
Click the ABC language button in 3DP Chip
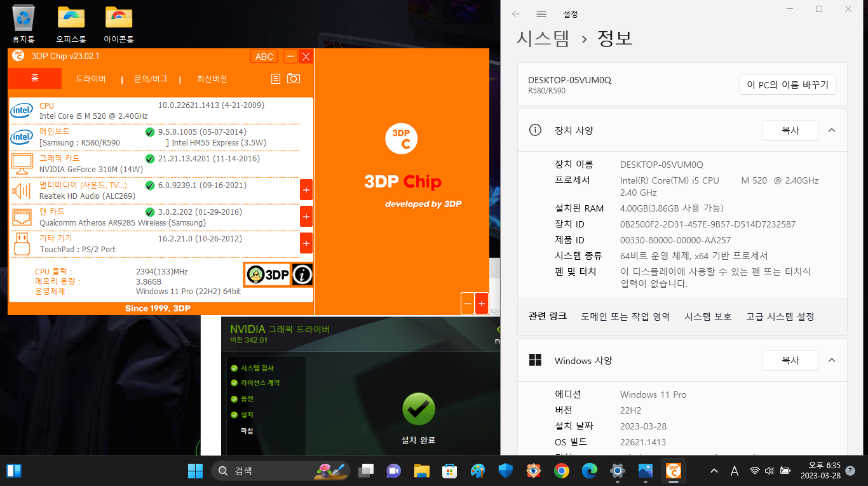(x=264, y=57)
